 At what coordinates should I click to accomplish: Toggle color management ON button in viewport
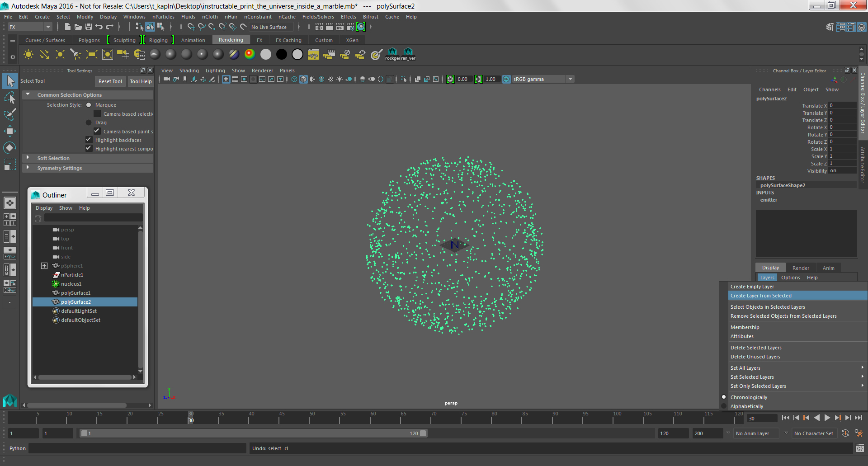tap(506, 79)
